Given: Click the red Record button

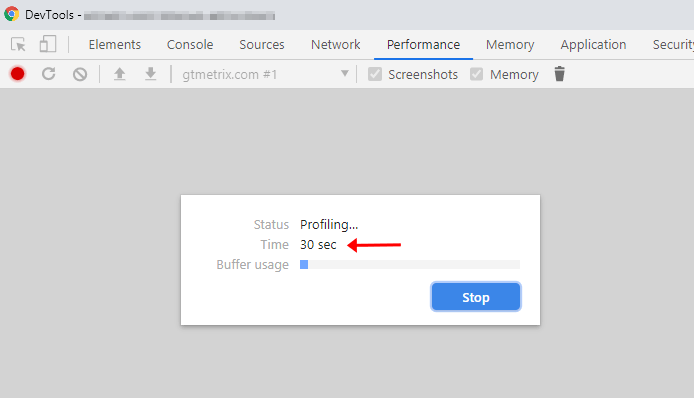Looking at the screenshot, I should [18, 74].
